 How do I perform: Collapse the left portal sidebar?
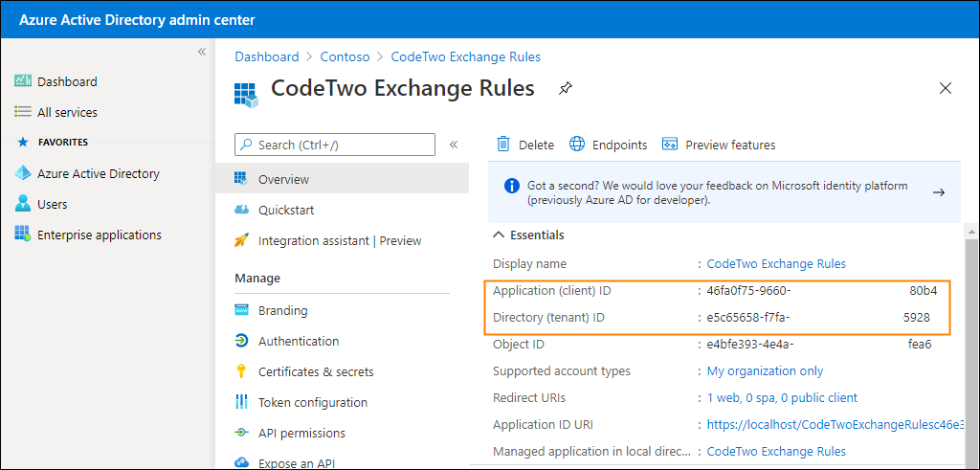[202, 52]
